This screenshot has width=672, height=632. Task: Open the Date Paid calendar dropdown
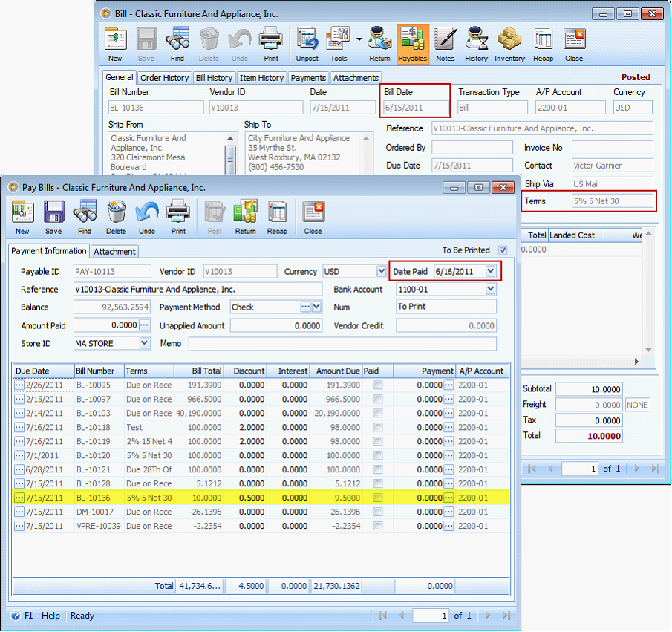490,271
